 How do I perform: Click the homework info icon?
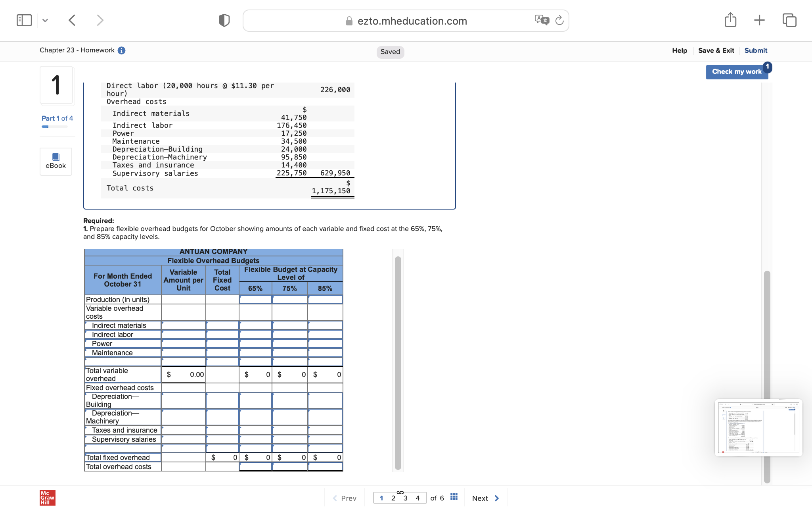pyautogui.click(x=122, y=50)
